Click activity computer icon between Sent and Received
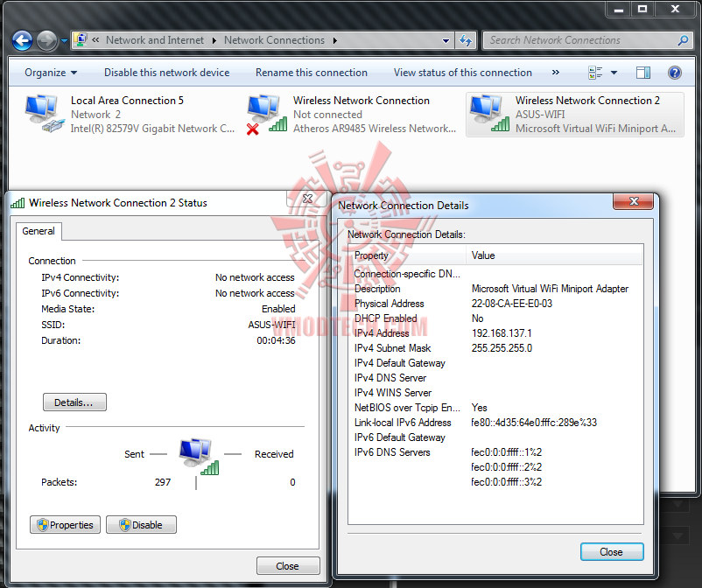The image size is (702, 588). (199, 457)
